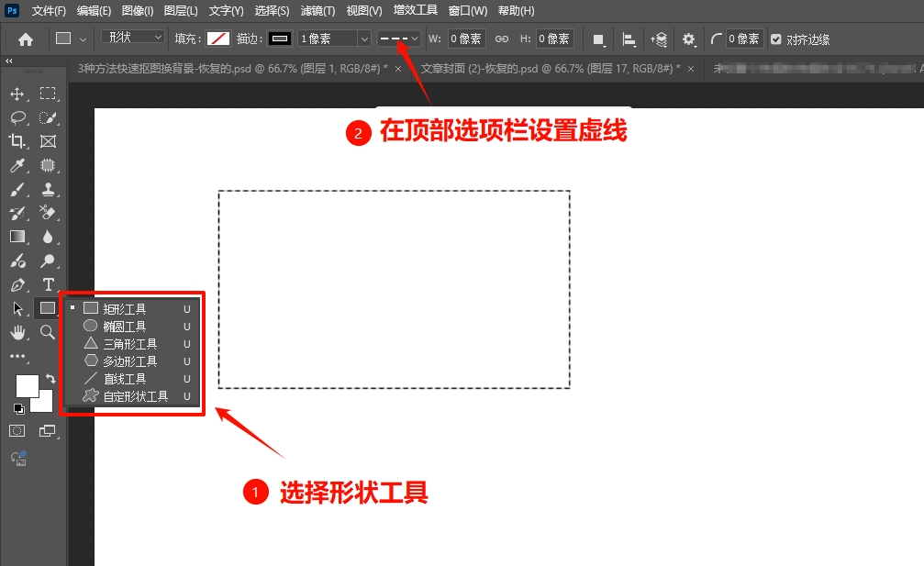Screen dimensions: 924x566
Task: Select the Brush tool
Action: 17,191
